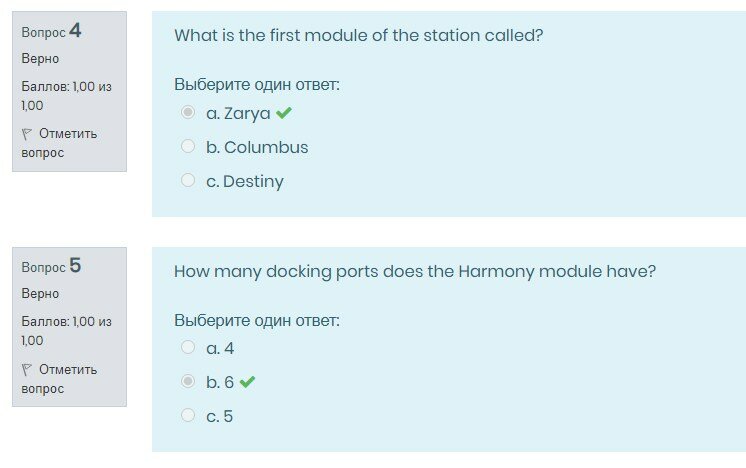The width and height of the screenshot is (746, 468).
Task: Select radio button for answer a. 4
Action: [188, 348]
